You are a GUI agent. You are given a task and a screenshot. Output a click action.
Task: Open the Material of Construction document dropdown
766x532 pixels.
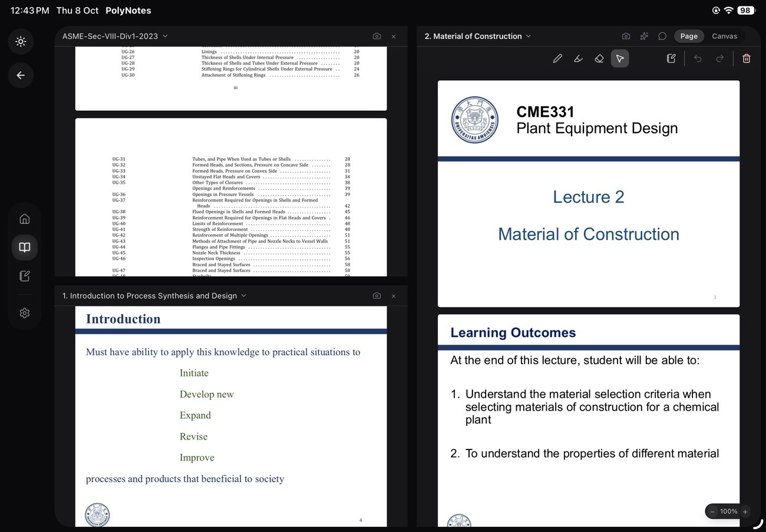[478, 36]
